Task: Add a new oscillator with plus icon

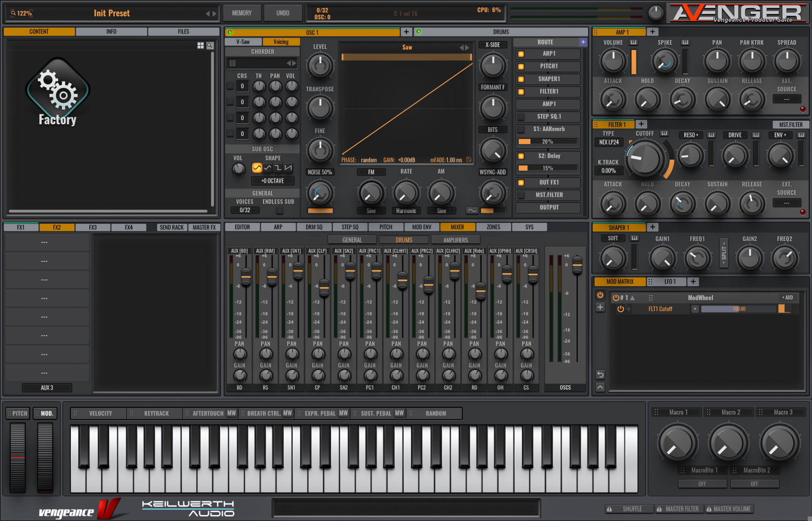Action: coord(406,32)
